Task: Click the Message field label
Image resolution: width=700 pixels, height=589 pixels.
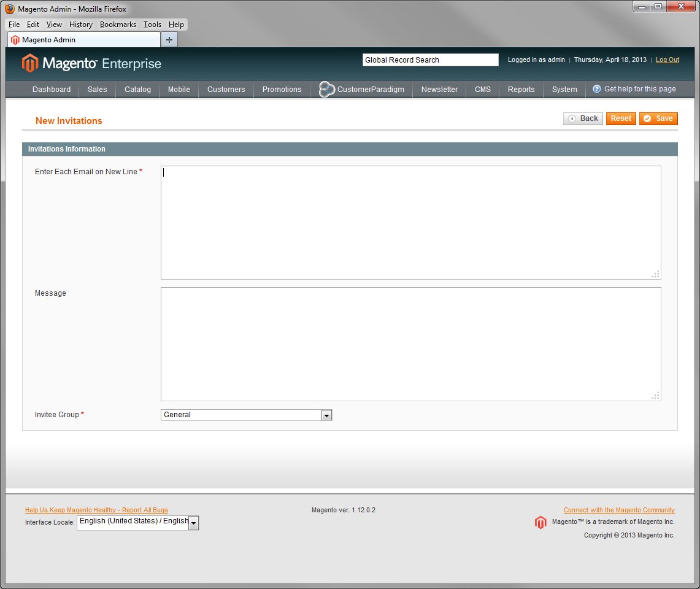Action: (50, 293)
